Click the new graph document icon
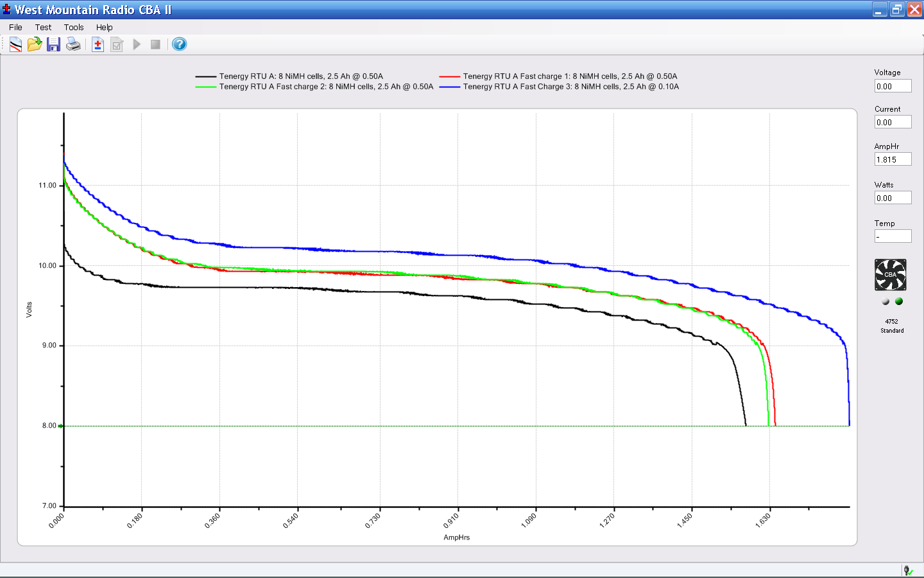924x578 pixels. point(15,44)
